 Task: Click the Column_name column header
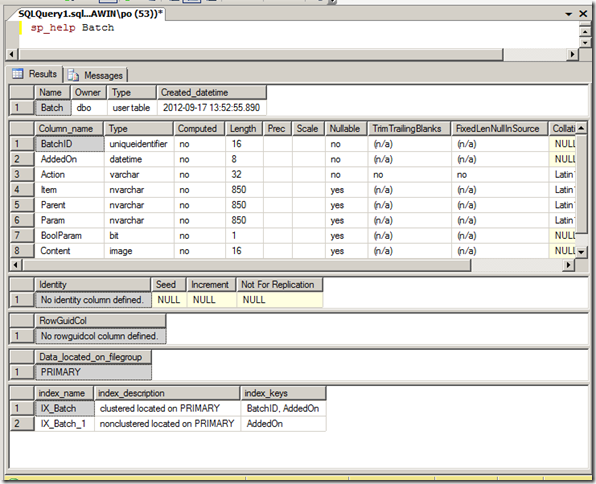69,129
